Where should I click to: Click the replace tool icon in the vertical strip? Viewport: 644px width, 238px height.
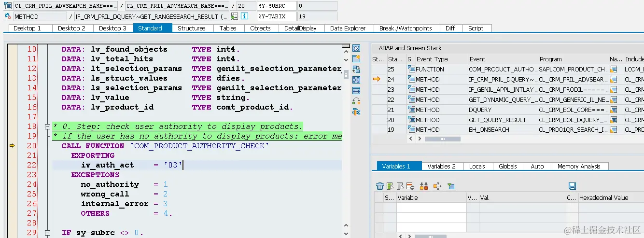(x=357, y=70)
